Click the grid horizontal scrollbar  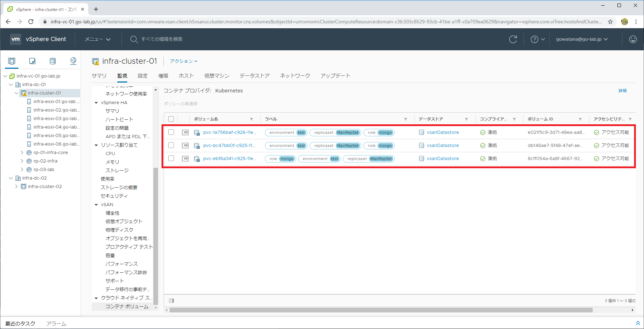pyautogui.click(x=381, y=310)
